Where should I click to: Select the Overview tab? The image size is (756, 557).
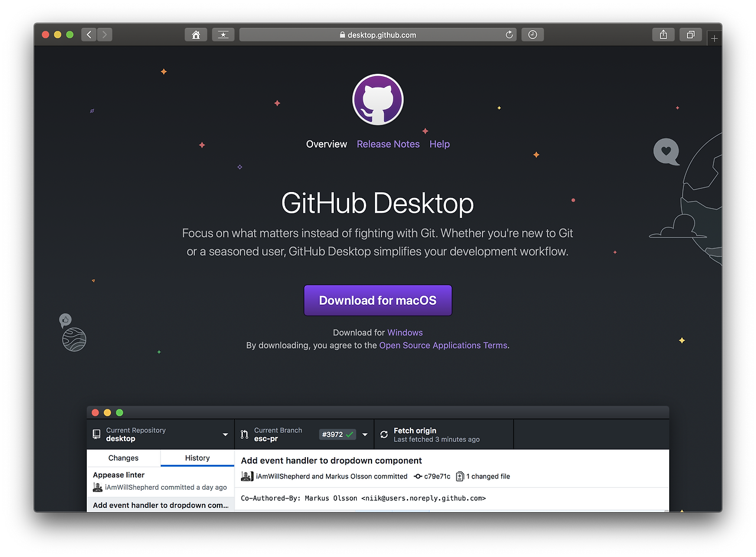pyautogui.click(x=327, y=144)
